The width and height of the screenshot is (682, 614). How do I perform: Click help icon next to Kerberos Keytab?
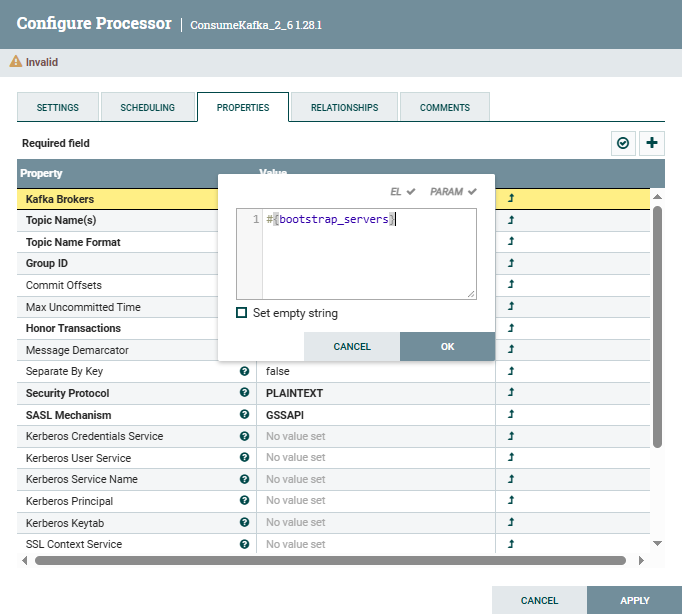pyautogui.click(x=244, y=522)
